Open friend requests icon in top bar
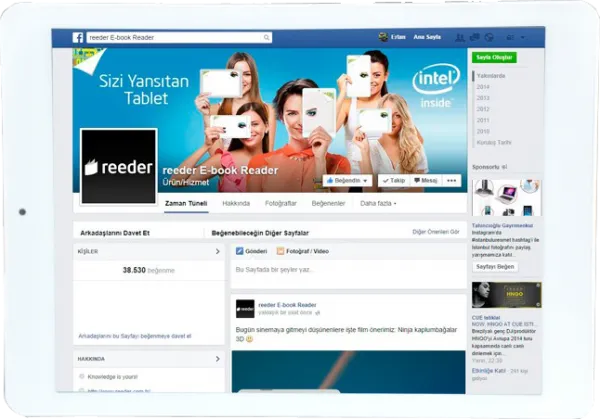The height and width of the screenshot is (419, 600). coord(460,37)
